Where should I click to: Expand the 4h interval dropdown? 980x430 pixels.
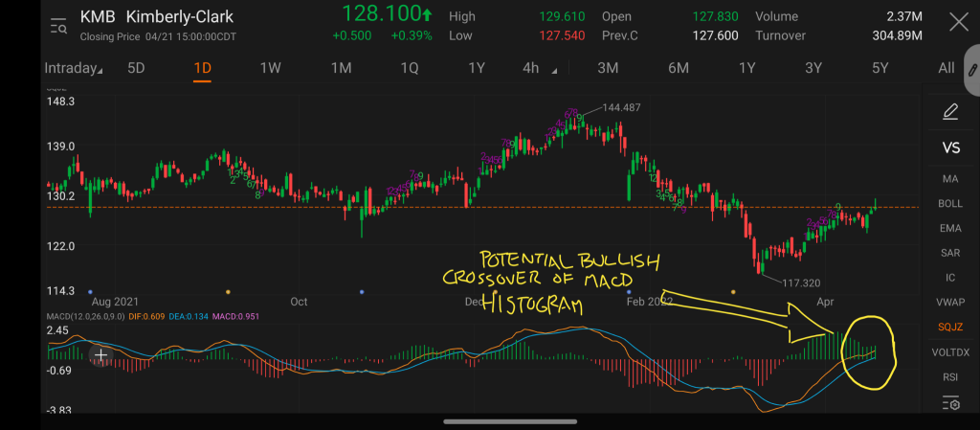[540, 68]
